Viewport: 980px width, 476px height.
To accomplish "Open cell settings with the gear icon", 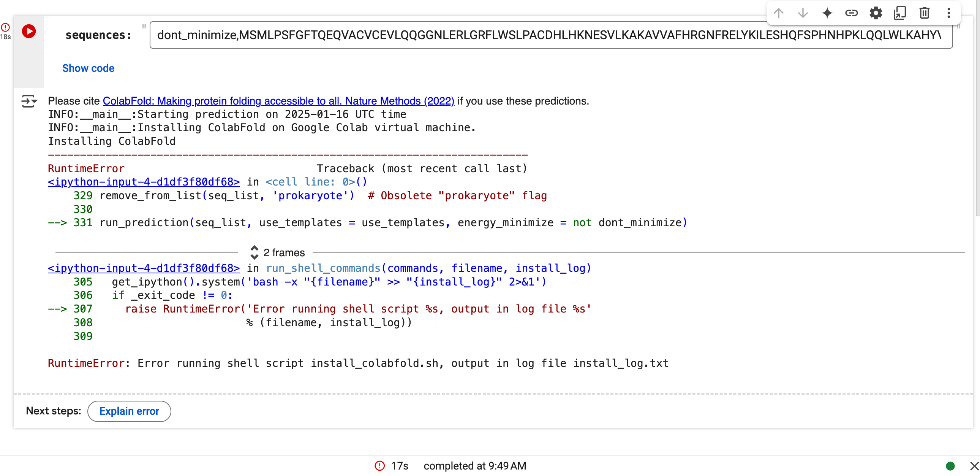I will tap(876, 13).
